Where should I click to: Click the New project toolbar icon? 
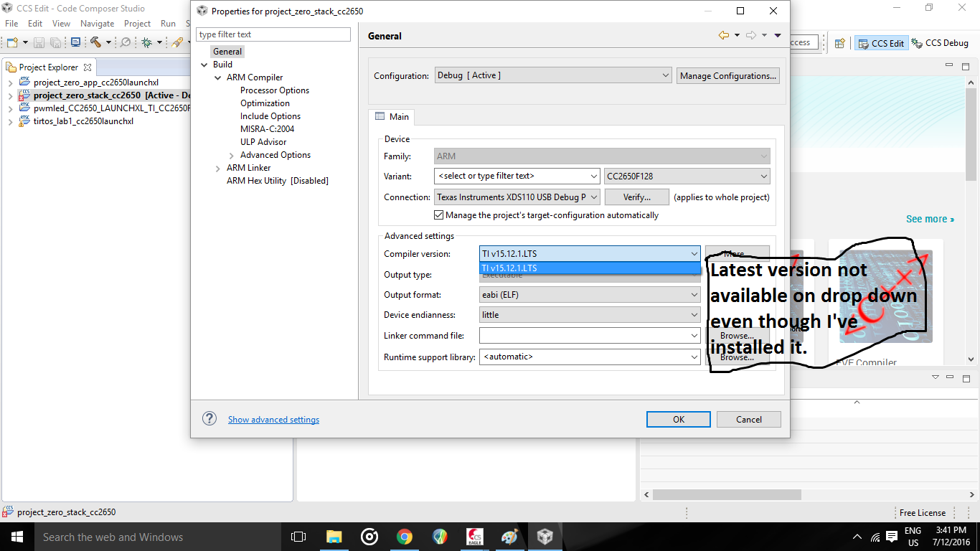(x=12, y=42)
